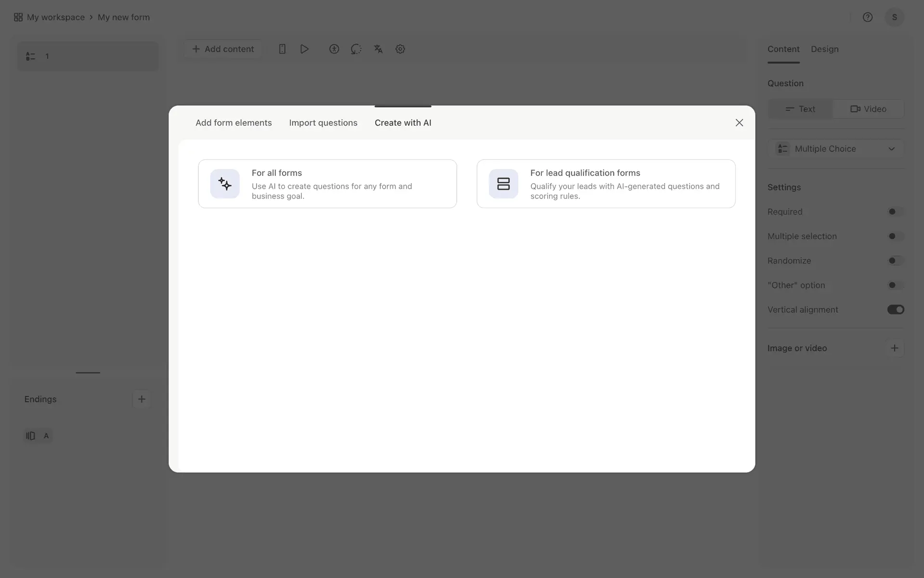
Task: Open the Design tab
Action: [824, 49]
